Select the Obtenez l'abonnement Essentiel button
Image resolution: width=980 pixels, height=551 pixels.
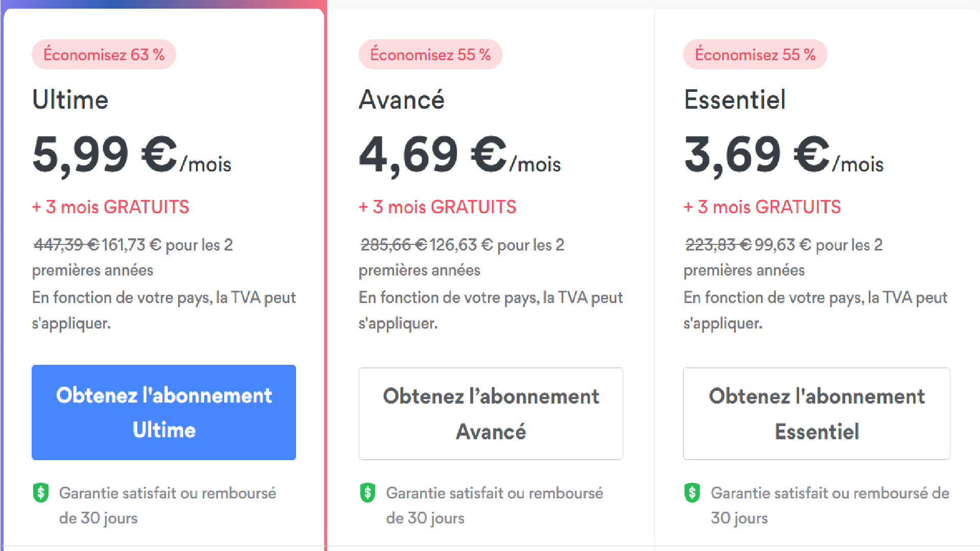[x=817, y=414]
